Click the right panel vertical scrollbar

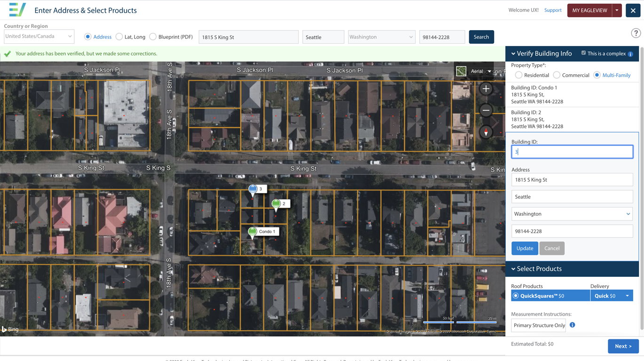tap(642, 188)
